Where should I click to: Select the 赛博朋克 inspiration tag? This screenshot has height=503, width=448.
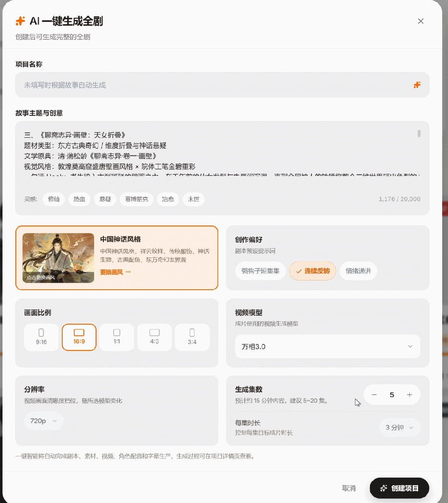pos(136,199)
